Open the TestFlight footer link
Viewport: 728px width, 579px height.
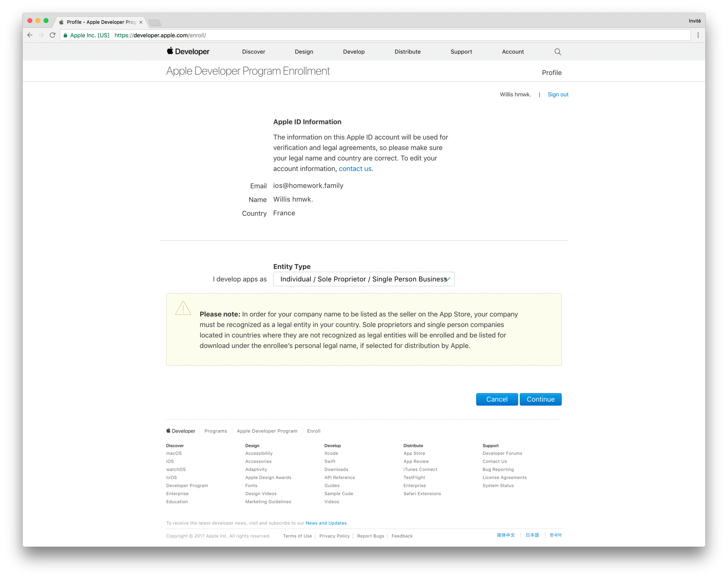[x=414, y=478]
